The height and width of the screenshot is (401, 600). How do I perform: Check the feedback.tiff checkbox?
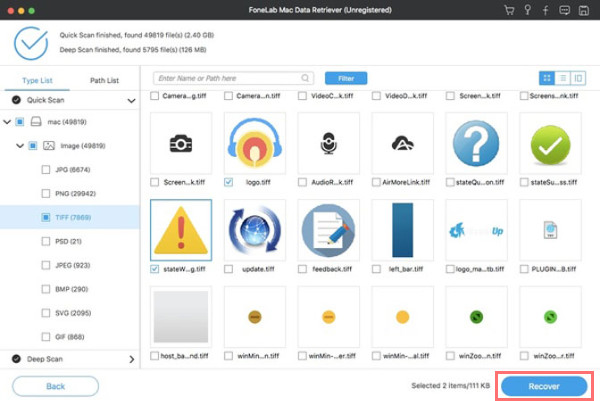[x=302, y=269]
